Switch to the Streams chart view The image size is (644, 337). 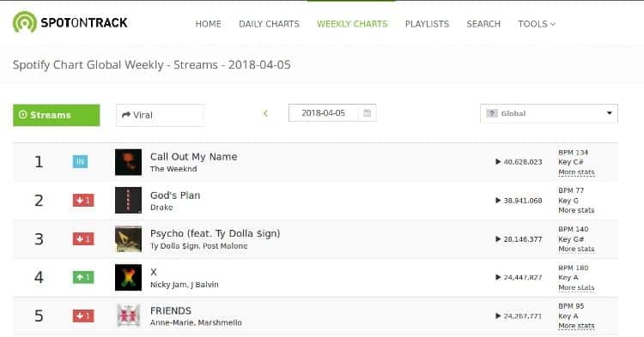(x=57, y=115)
